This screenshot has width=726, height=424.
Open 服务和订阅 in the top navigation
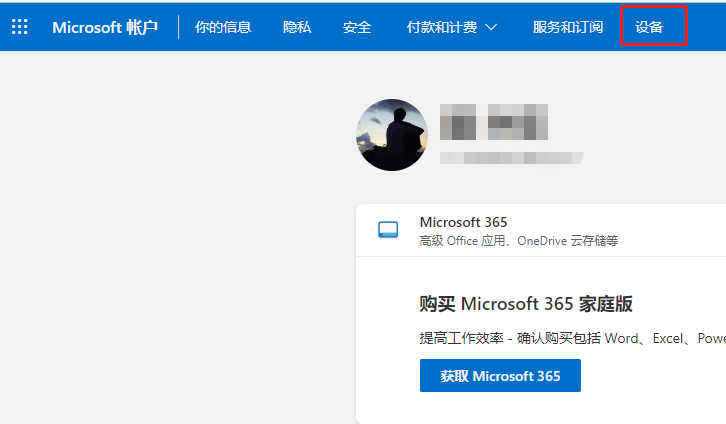[x=568, y=27]
